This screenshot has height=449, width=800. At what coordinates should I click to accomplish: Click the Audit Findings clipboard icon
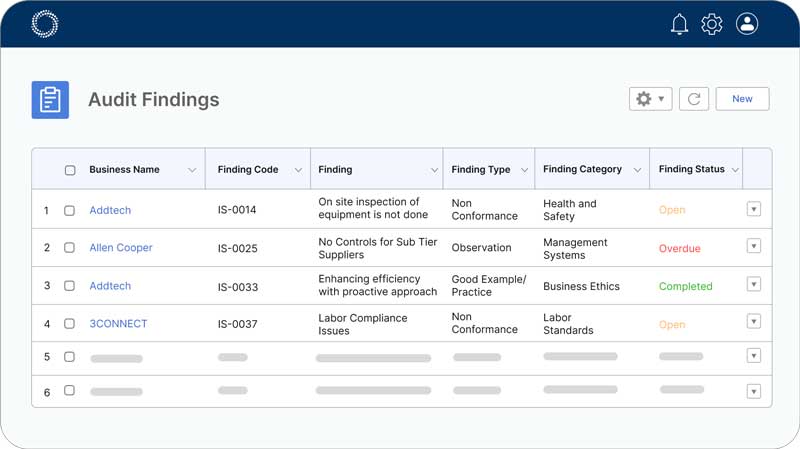pos(50,100)
